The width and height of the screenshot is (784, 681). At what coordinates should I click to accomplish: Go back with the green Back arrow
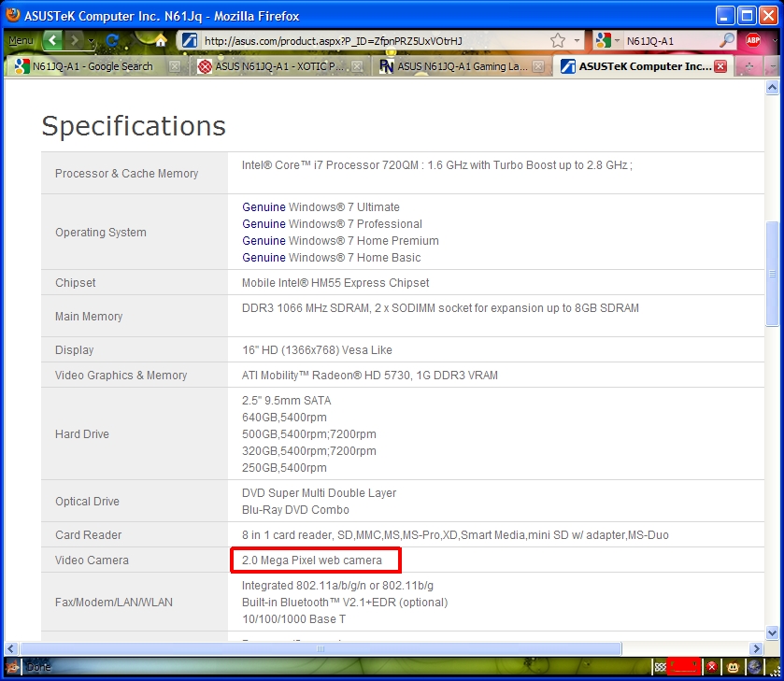(x=53, y=40)
